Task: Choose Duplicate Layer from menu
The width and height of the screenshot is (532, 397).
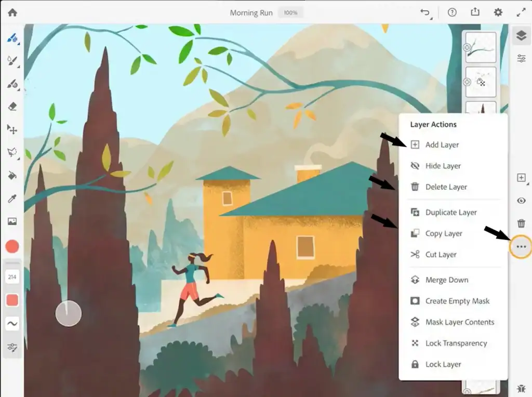Action: coord(450,212)
